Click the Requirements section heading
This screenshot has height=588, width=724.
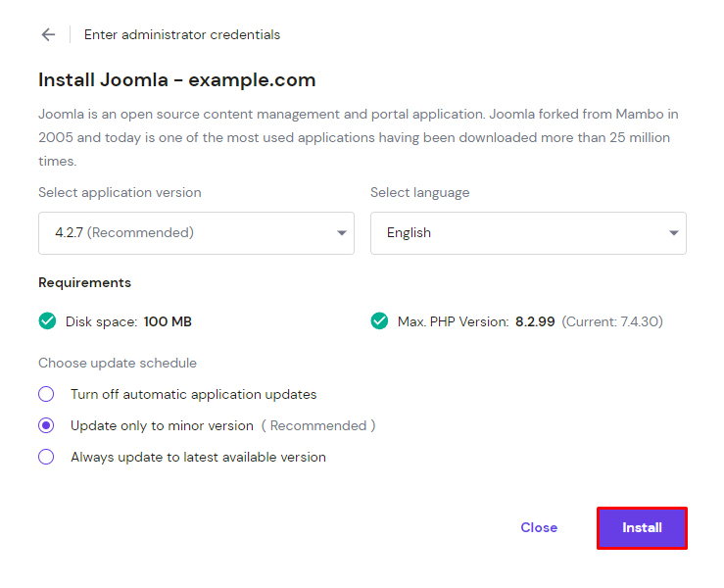click(84, 282)
